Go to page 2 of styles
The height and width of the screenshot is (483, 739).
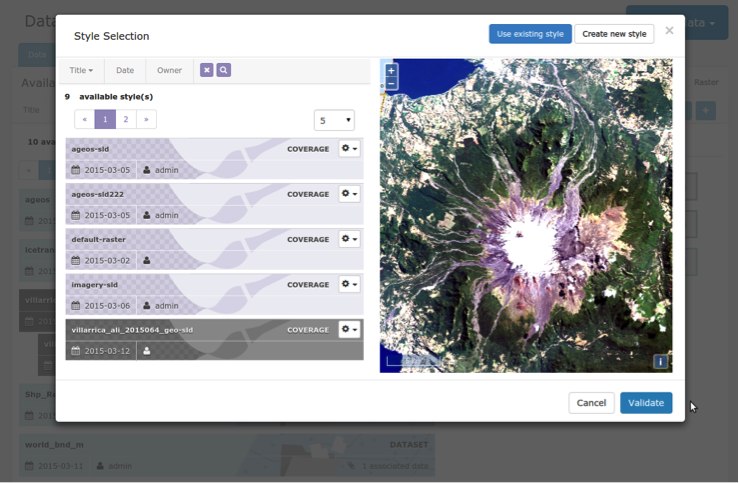click(126, 119)
